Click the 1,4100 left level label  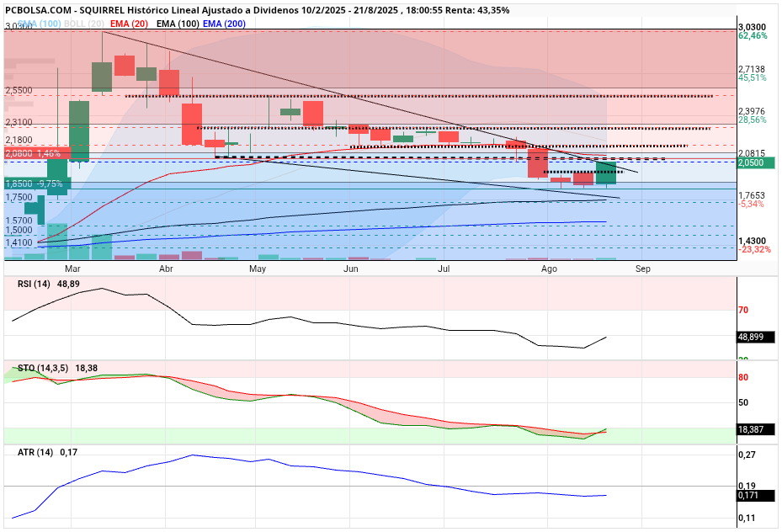[x=19, y=242]
